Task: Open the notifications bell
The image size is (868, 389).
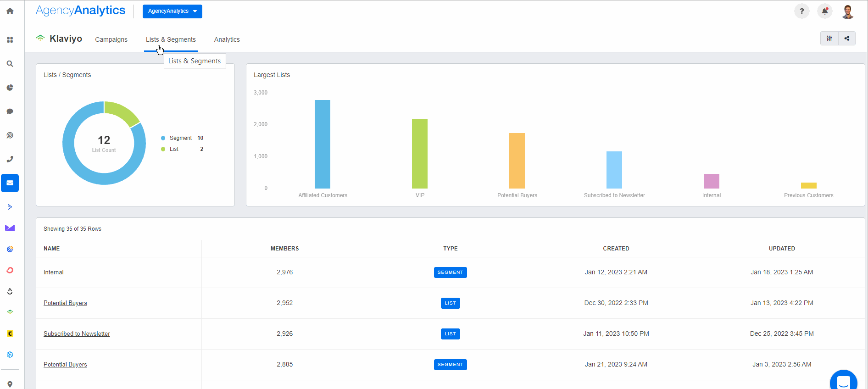Action: 824,11
